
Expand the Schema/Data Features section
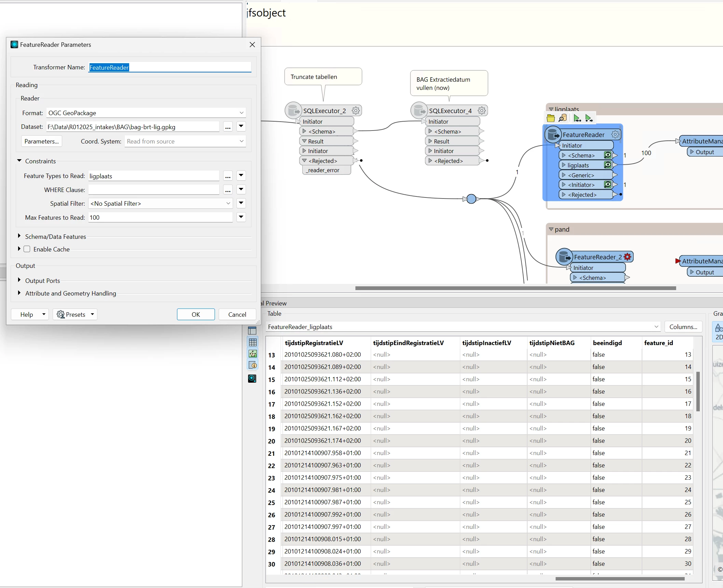tap(19, 236)
